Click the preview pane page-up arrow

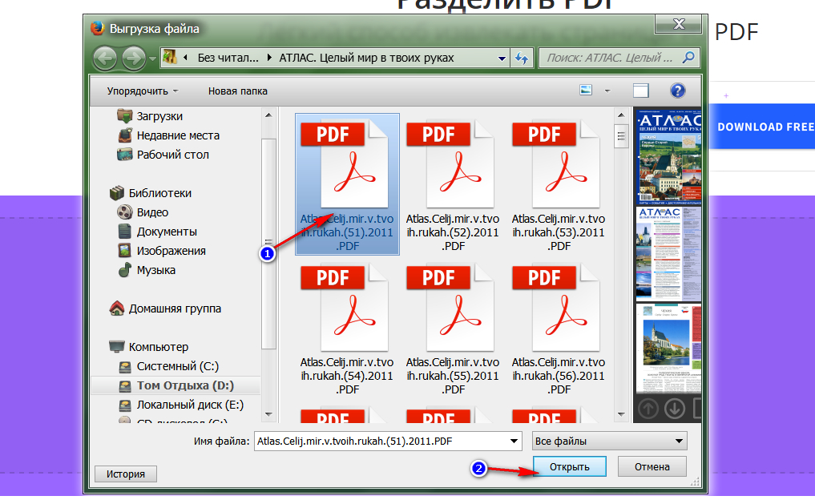pyautogui.click(x=648, y=409)
